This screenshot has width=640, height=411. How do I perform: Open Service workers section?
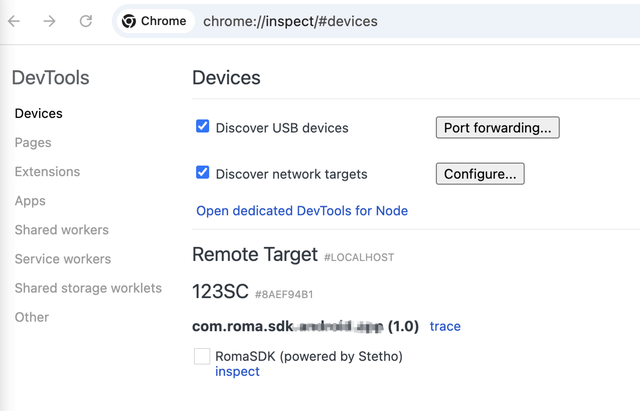tap(63, 259)
